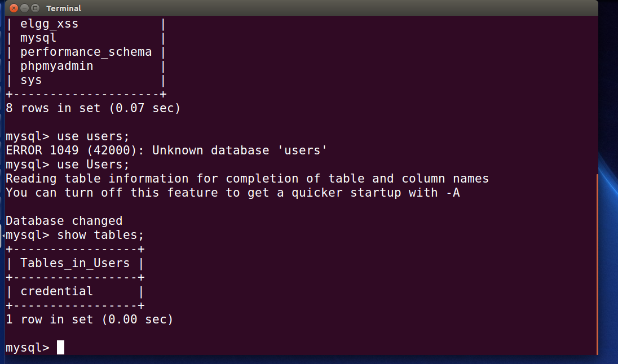This screenshot has height=364, width=618.
Task: Close the Terminal window
Action: 14,8
